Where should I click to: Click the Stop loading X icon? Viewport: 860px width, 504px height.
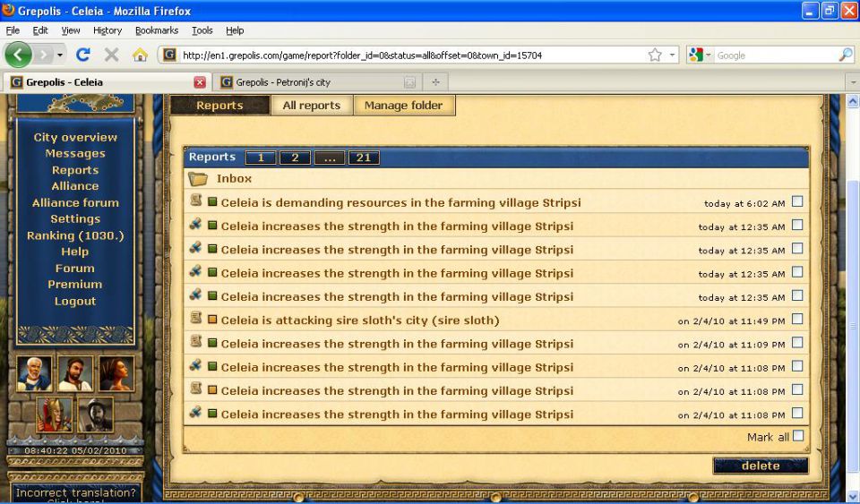click(111, 55)
